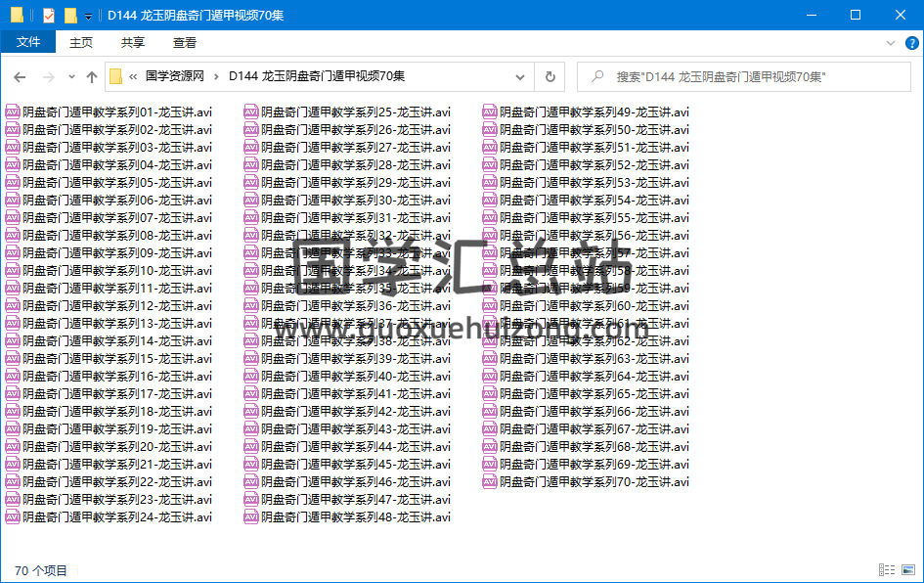The image size is (924, 583).
Task: Switch to the 共享 ribbon tab
Action: point(133,42)
